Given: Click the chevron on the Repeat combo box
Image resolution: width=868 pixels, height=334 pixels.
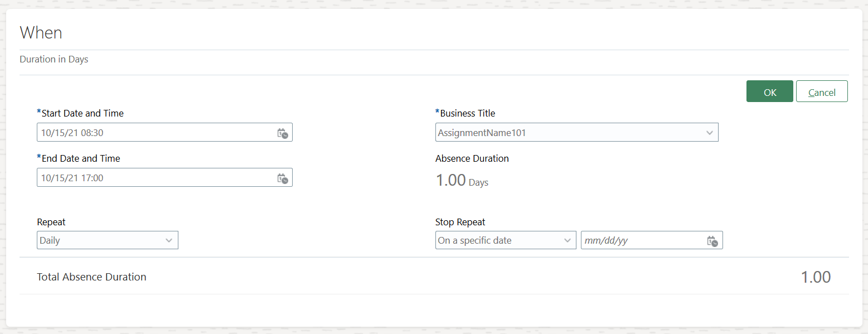Looking at the screenshot, I should pos(169,240).
